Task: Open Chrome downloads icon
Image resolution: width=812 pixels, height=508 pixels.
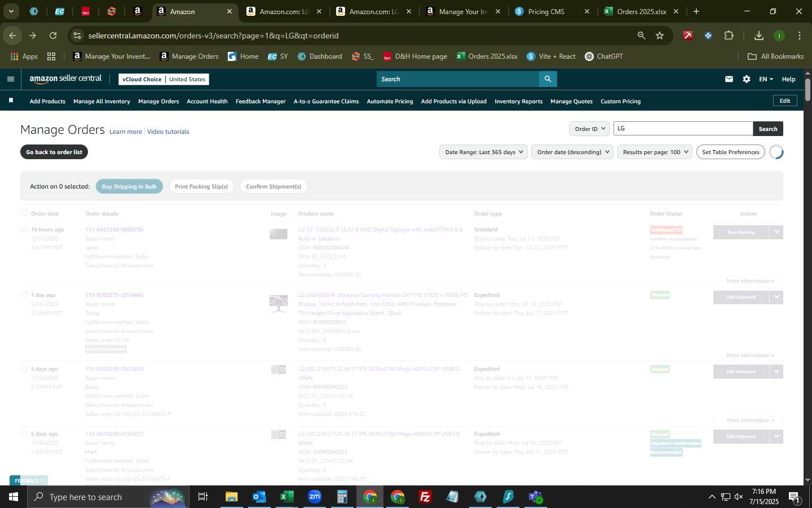Action: [x=759, y=36]
